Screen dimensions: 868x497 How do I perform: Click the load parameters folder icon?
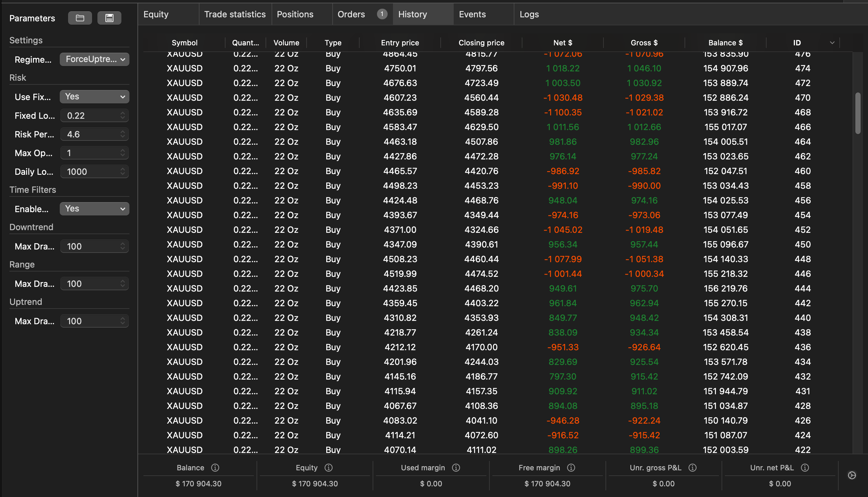[x=80, y=18]
